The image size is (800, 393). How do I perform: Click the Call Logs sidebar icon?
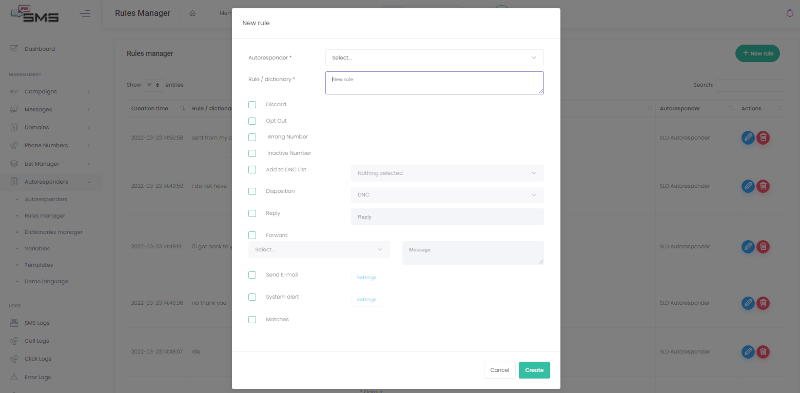[x=14, y=341]
